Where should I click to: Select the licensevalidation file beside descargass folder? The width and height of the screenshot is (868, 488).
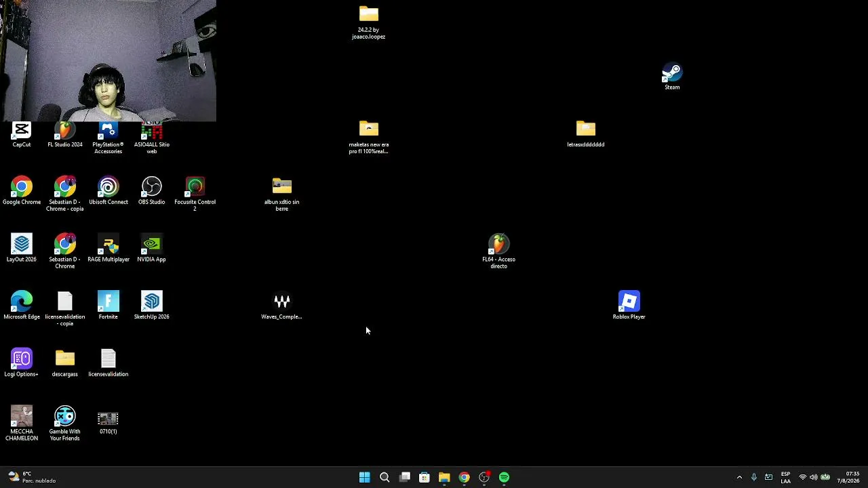tap(108, 364)
